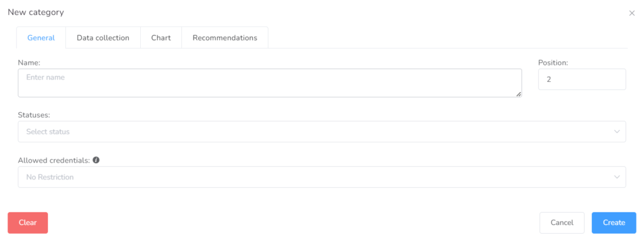The image size is (644, 240).
Task: Click the Name textarea resize handle
Action: (x=518, y=94)
